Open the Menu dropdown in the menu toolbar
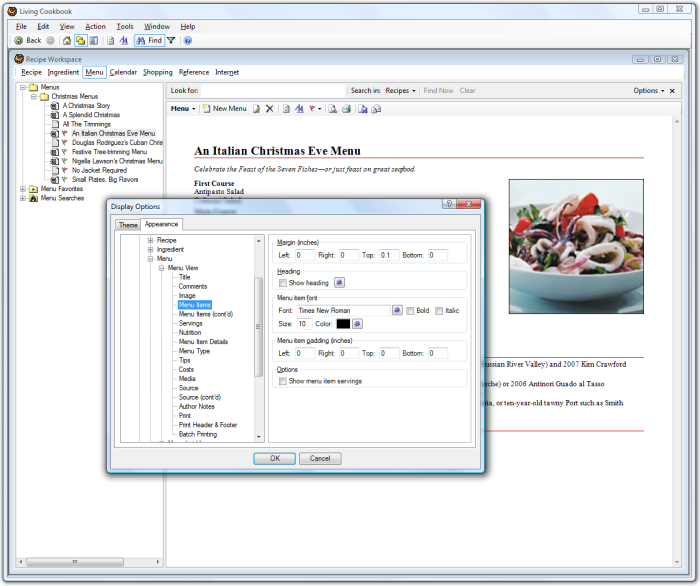Viewport: 700px width, 586px height. coord(183,108)
